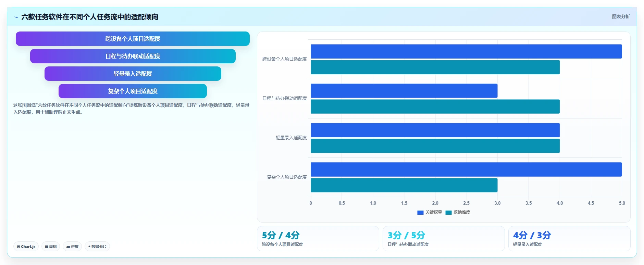Click the 数据卡片 tag chip

[x=97, y=247]
